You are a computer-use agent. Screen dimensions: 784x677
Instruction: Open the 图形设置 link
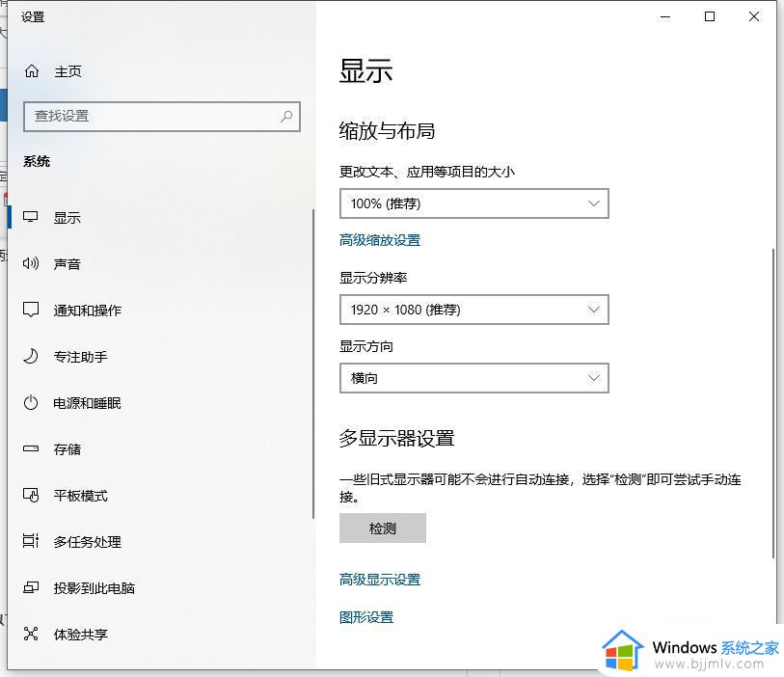click(366, 617)
